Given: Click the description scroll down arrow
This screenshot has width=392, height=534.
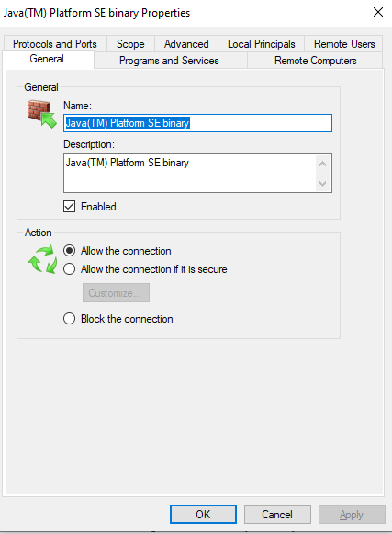Looking at the screenshot, I should (x=322, y=184).
